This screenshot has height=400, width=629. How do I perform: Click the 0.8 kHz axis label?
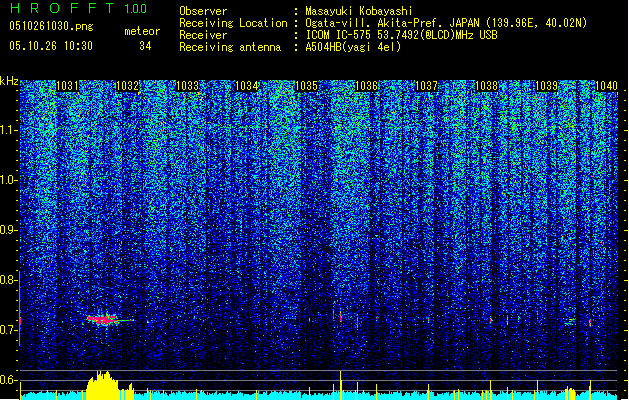tap(9, 280)
